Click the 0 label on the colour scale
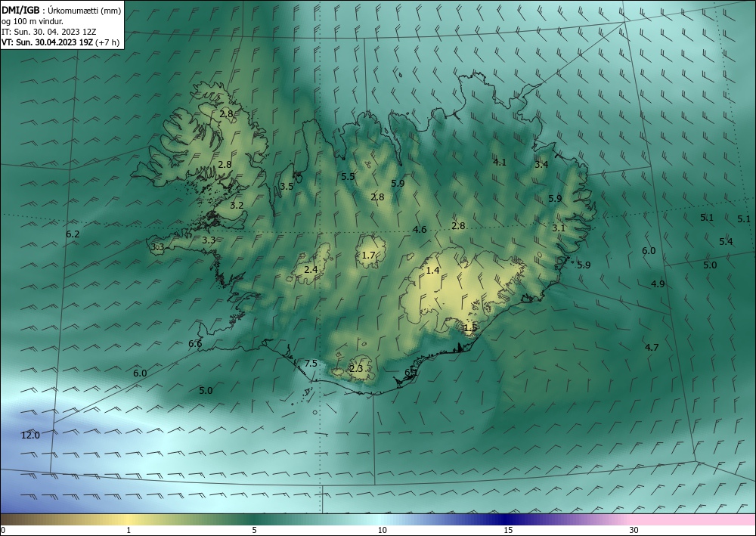756x536 pixels. coord(3,530)
